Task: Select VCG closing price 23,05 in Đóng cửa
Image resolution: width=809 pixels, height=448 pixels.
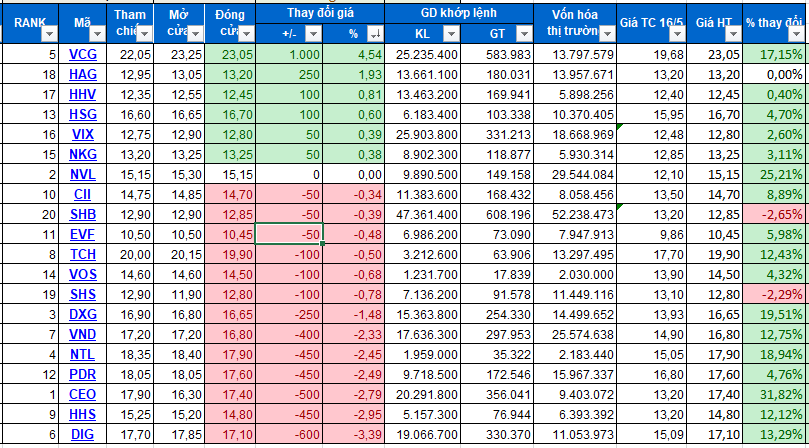Action: point(230,54)
